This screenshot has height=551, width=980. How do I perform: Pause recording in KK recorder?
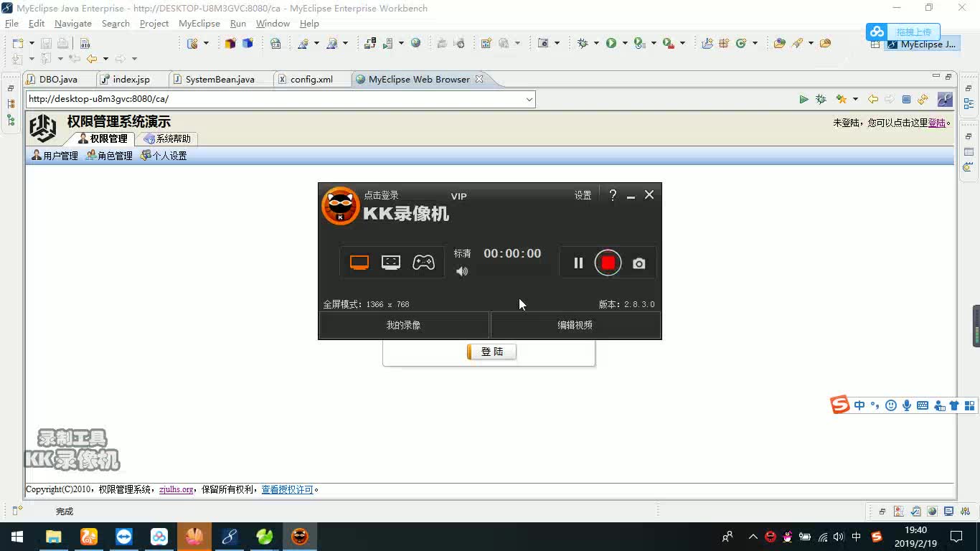click(x=578, y=263)
